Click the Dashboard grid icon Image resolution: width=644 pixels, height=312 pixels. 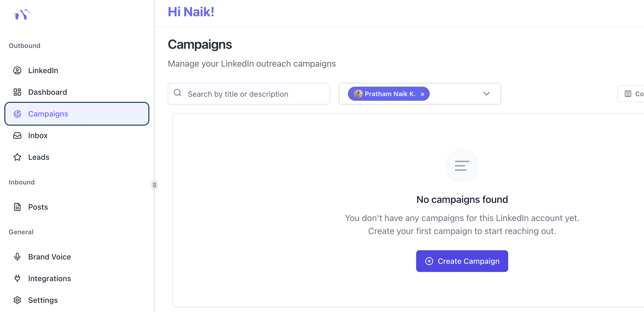[x=17, y=92]
